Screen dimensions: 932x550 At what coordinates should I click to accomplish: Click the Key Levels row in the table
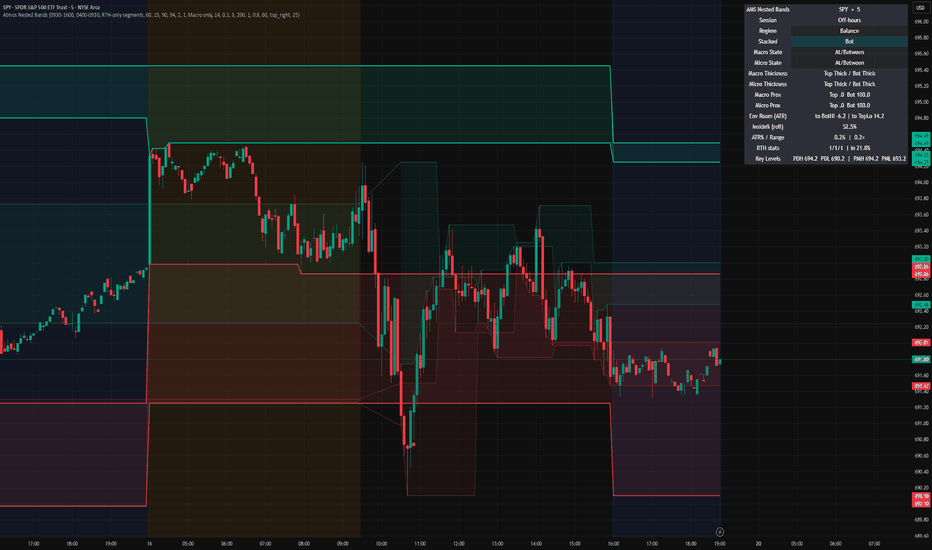tap(826, 159)
